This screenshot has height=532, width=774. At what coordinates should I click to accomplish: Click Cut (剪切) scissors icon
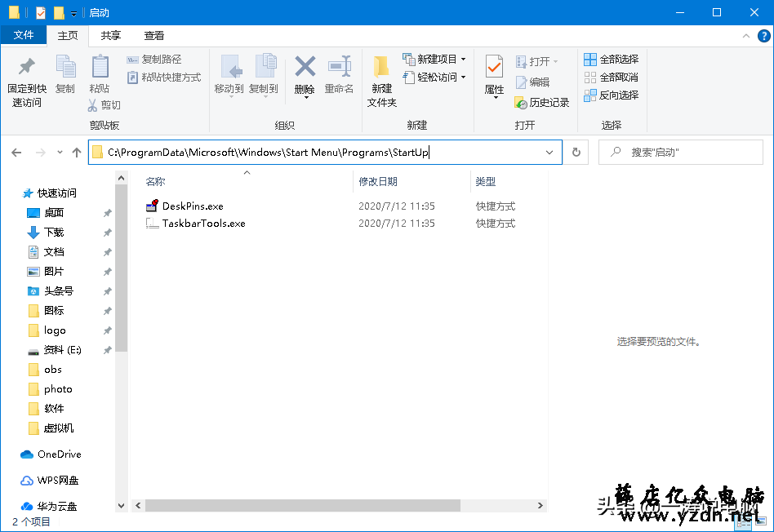92,105
